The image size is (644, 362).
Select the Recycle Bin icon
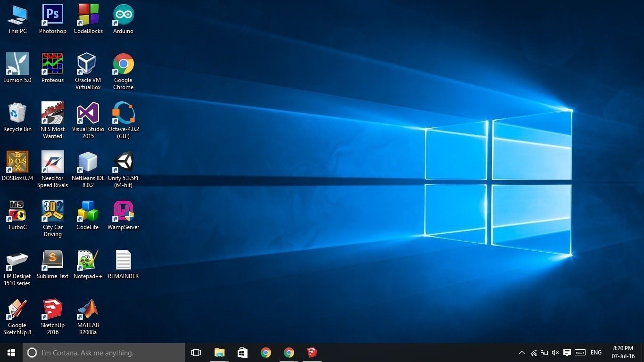click(17, 117)
